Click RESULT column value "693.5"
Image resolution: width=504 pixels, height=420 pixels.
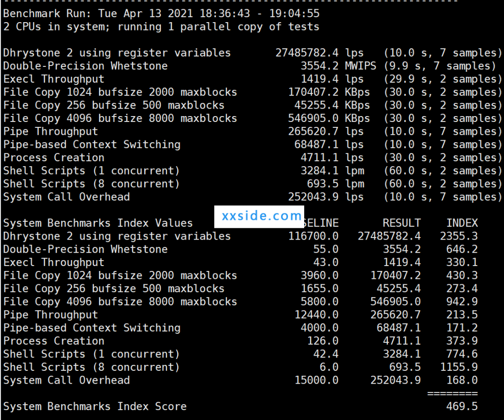(x=405, y=367)
